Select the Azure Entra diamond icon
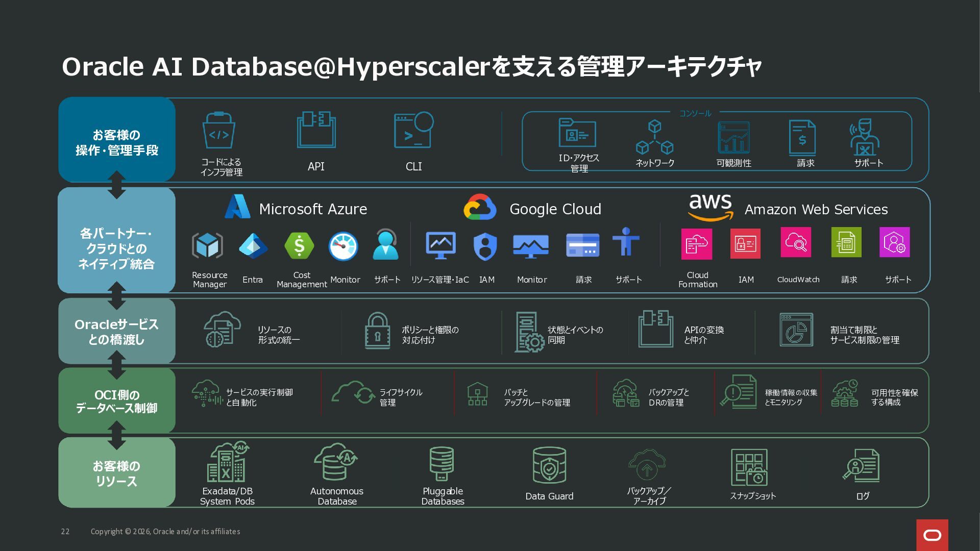 pos(253,246)
